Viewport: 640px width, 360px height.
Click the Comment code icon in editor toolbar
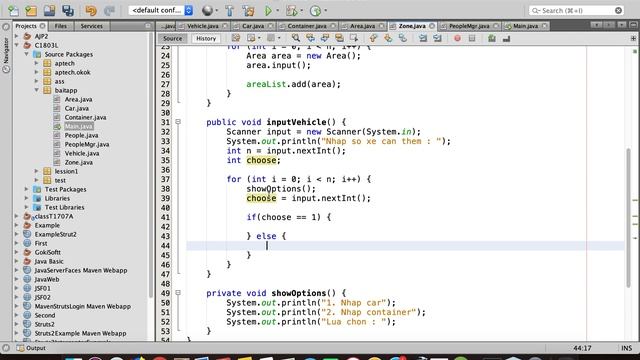tap(492, 38)
